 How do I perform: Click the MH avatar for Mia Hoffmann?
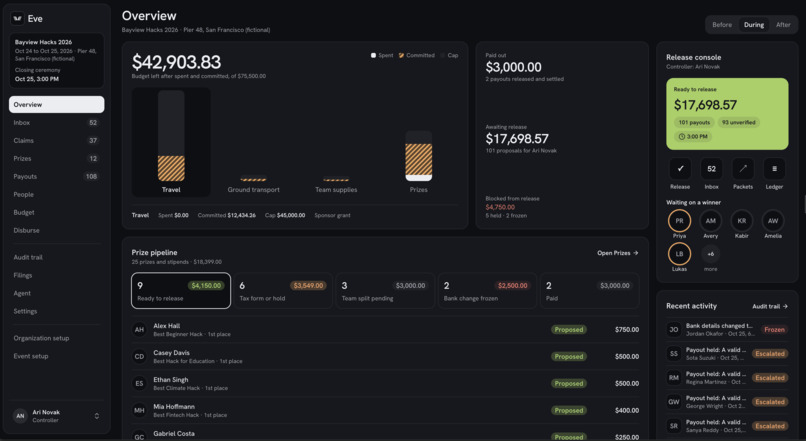click(139, 410)
